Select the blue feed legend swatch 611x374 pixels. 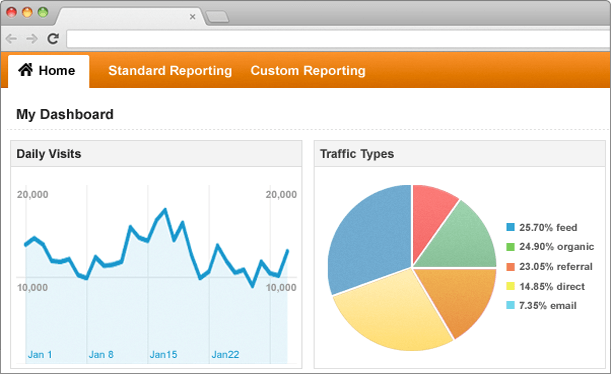(x=510, y=227)
